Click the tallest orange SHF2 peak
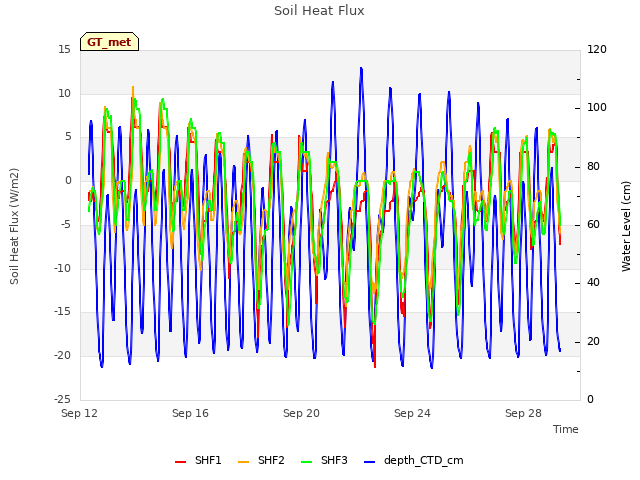640x480 pixels. point(133,87)
